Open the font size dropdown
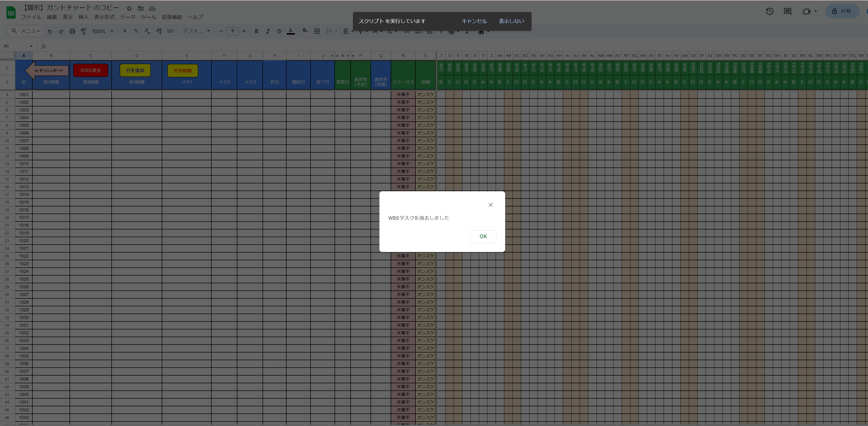 click(233, 31)
